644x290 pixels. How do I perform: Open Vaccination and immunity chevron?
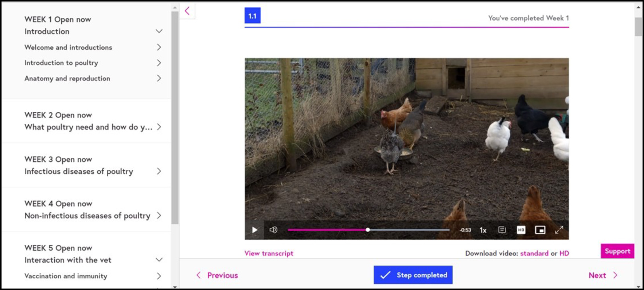tap(159, 276)
